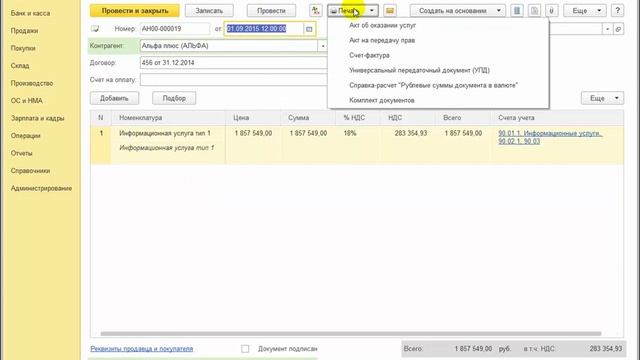
Task: Open dropdown arrow of right-side field
Action: (607, 29)
